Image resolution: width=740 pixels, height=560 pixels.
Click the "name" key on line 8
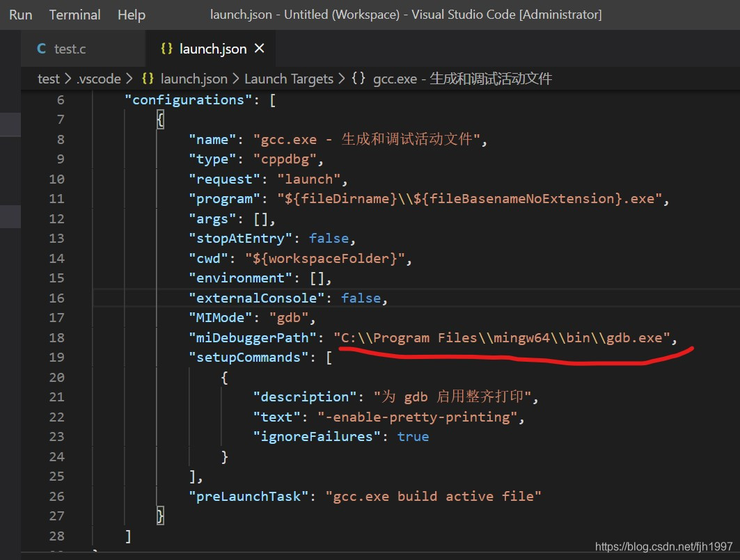[x=212, y=140]
